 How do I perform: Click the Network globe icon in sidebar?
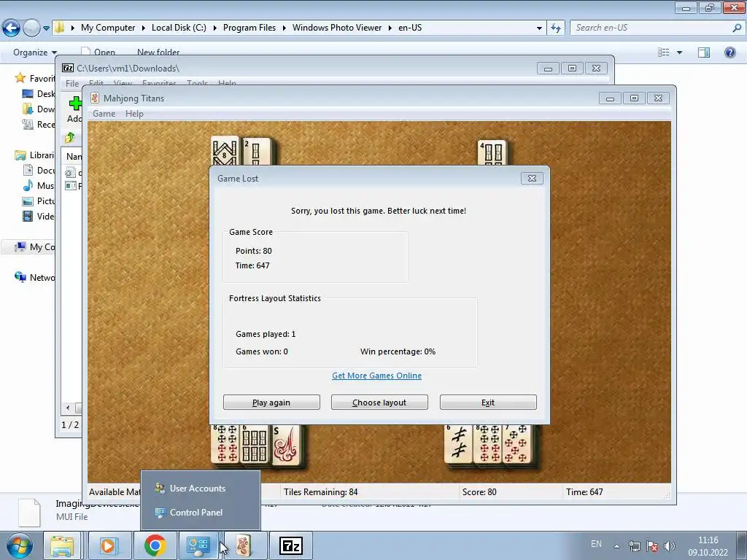pos(20,277)
